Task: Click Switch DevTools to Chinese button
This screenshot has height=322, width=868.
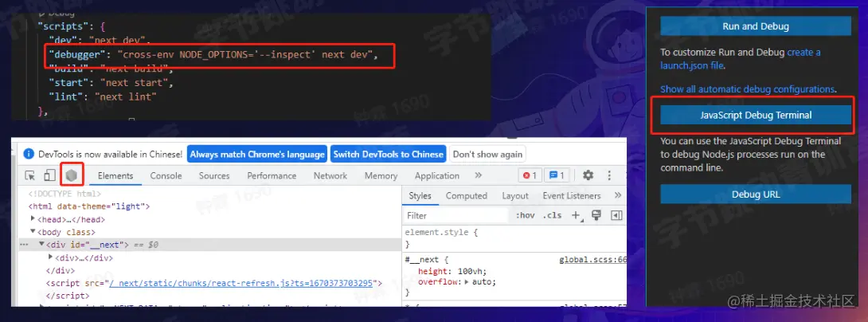Action: (x=389, y=154)
